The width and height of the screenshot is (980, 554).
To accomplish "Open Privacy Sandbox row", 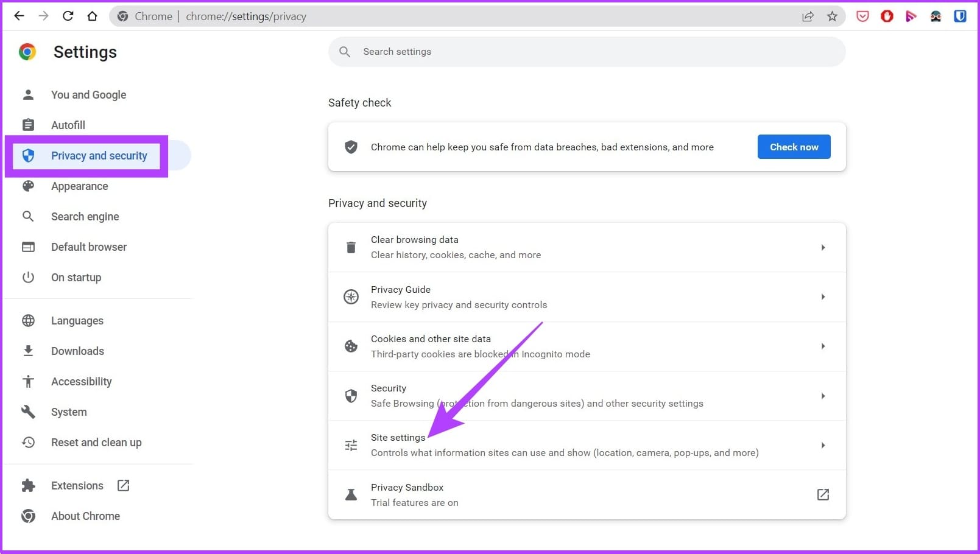I will (587, 494).
